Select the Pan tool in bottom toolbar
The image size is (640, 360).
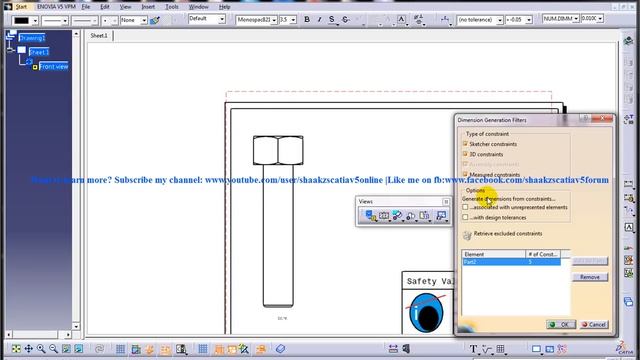click(29, 349)
